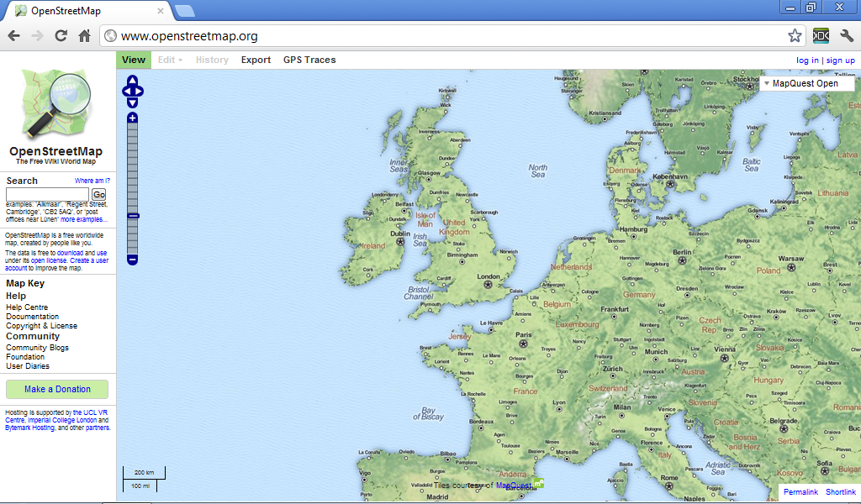Click the Permalink link
861x504 pixels.
point(800,492)
